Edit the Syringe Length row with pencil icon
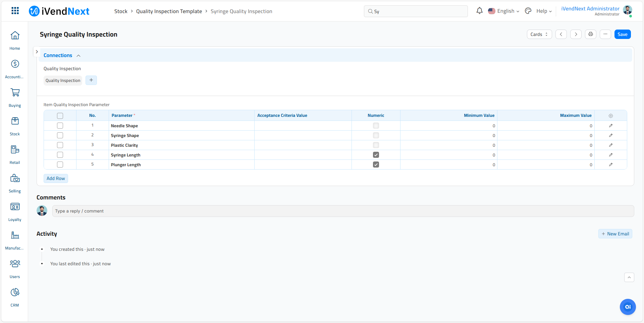This screenshot has width=644, height=323. coord(610,155)
